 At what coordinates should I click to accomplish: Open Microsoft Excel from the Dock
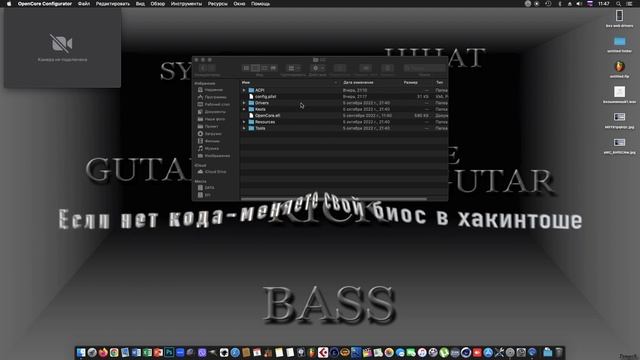pos(147,353)
